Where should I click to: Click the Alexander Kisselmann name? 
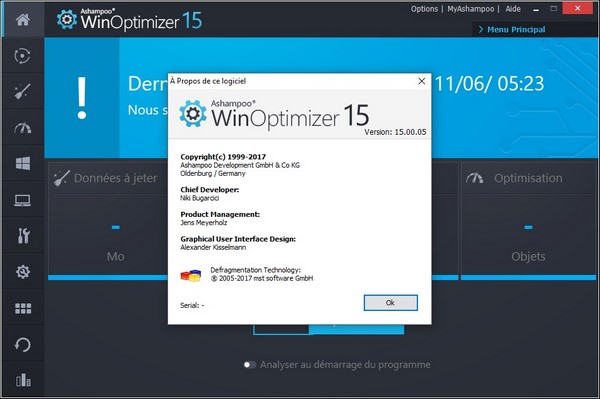(213, 248)
